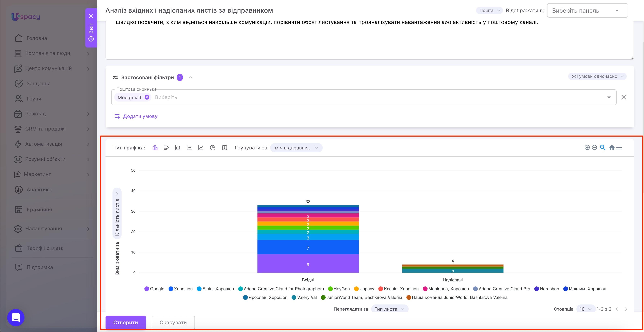Screen dimensions: 644x332
Task: Click the chart zoom out minus icon
Action: tap(594, 147)
